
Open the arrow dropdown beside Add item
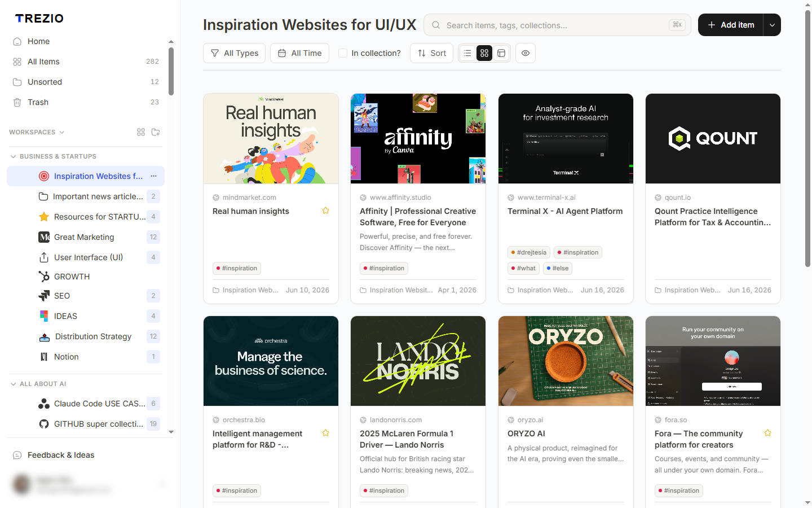pos(772,25)
